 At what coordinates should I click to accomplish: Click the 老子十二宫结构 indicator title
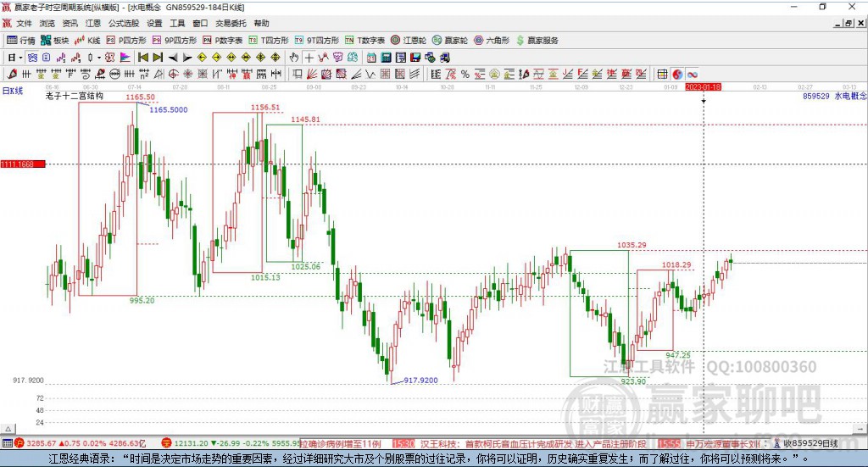[75, 96]
